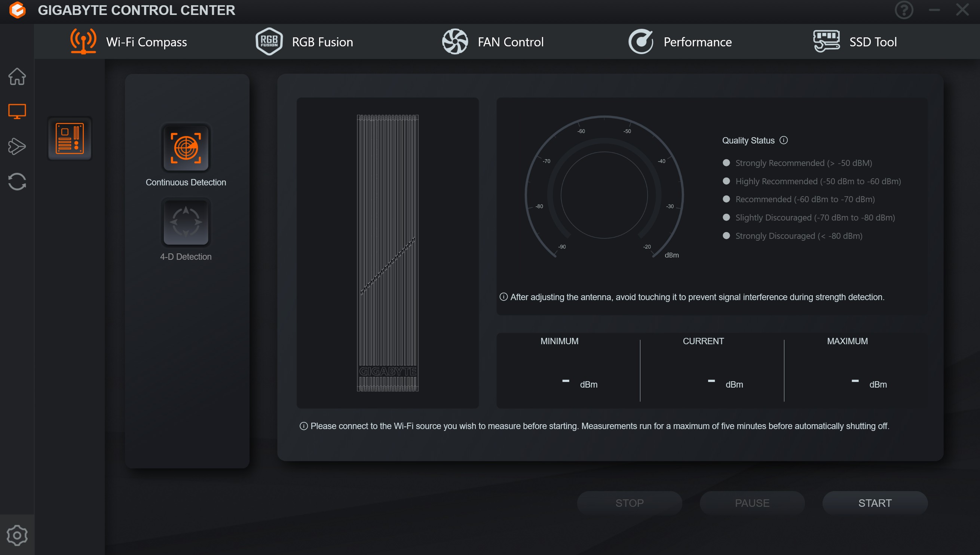980x555 pixels.
Task: Switch to RGB Fusion tab
Action: tap(304, 41)
